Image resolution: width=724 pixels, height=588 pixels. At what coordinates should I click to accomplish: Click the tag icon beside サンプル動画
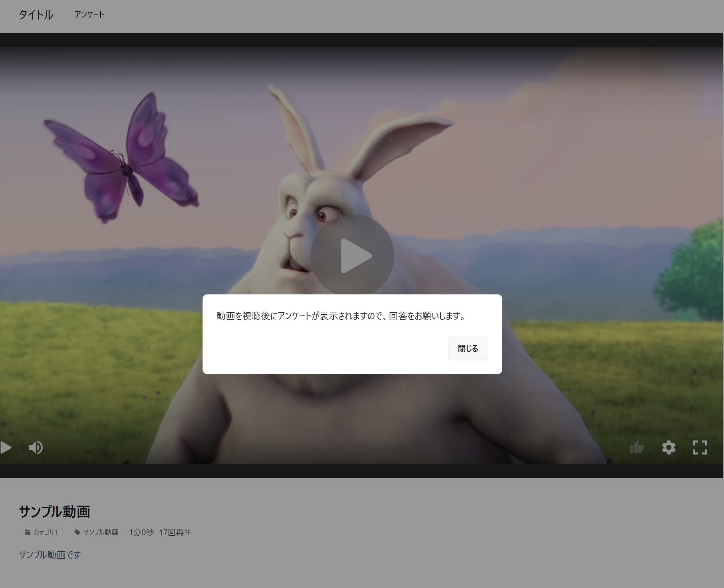[x=77, y=532]
